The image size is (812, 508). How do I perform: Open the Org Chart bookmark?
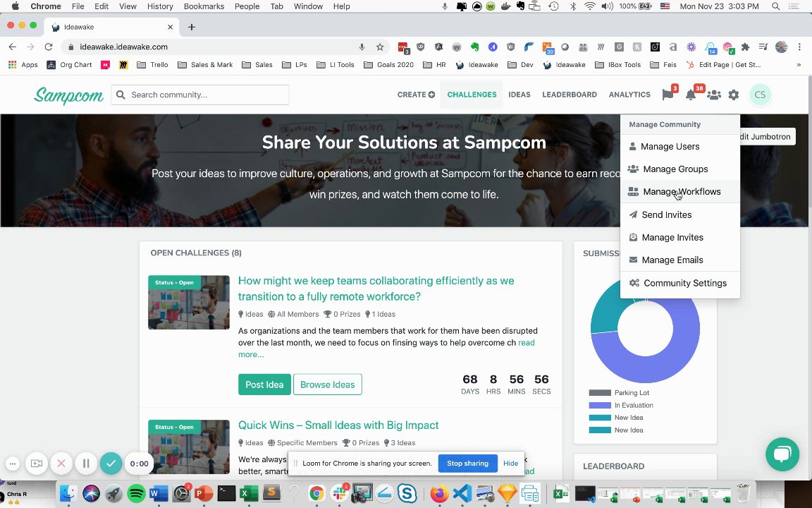(69, 65)
